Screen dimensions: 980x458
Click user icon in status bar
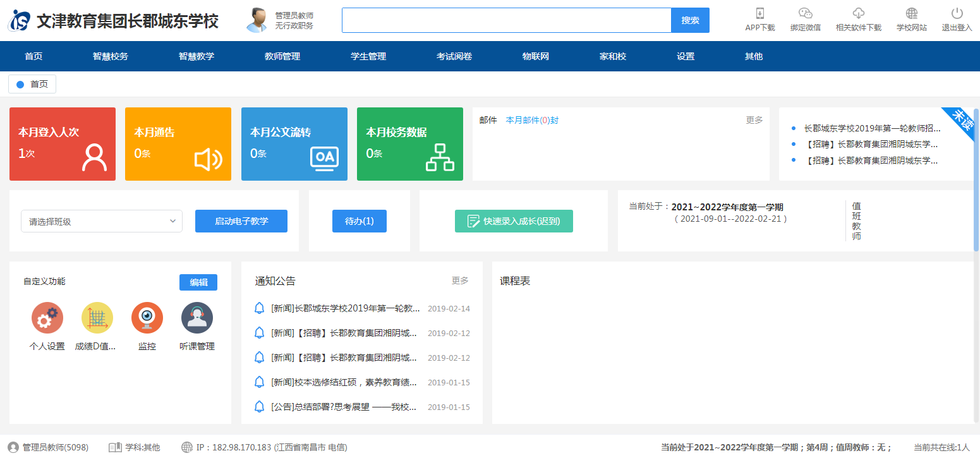point(13,447)
